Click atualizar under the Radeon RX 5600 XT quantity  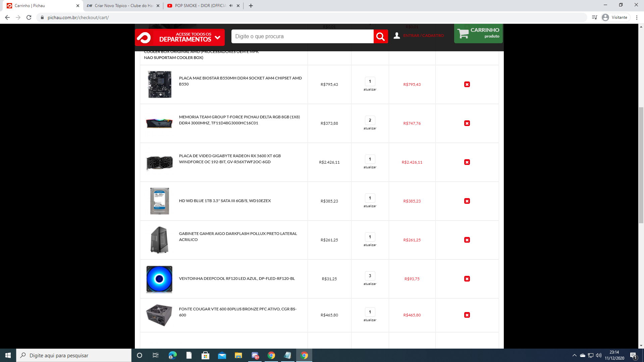coord(370,167)
